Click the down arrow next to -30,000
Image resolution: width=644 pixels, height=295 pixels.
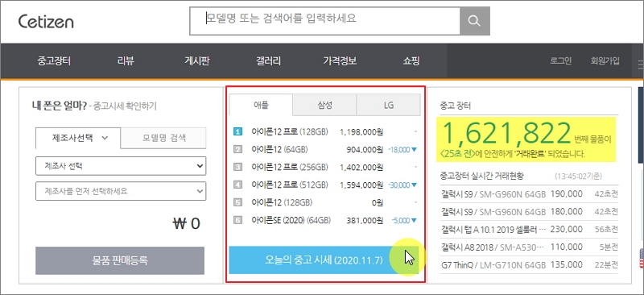point(414,185)
